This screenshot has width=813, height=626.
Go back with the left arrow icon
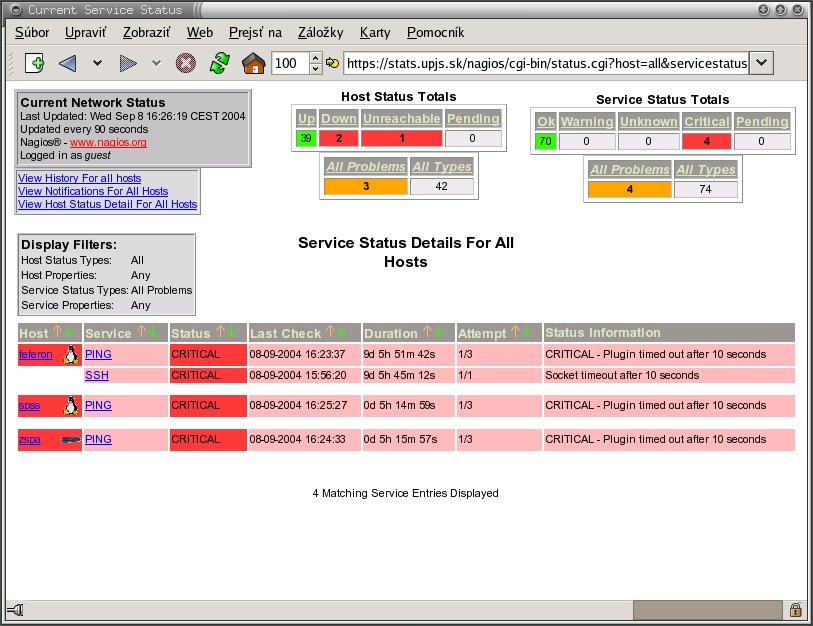tap(67, 63)
